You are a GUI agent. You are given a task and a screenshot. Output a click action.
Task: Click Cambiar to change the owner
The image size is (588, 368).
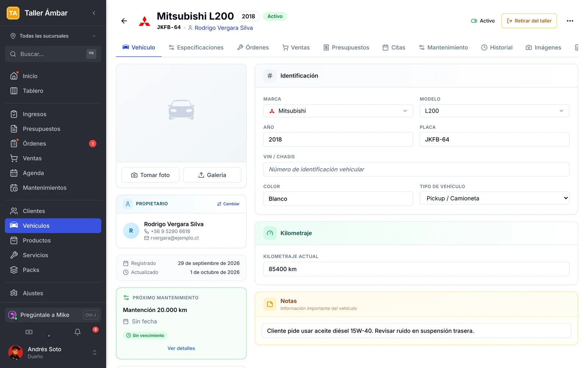tap(228, 204)
